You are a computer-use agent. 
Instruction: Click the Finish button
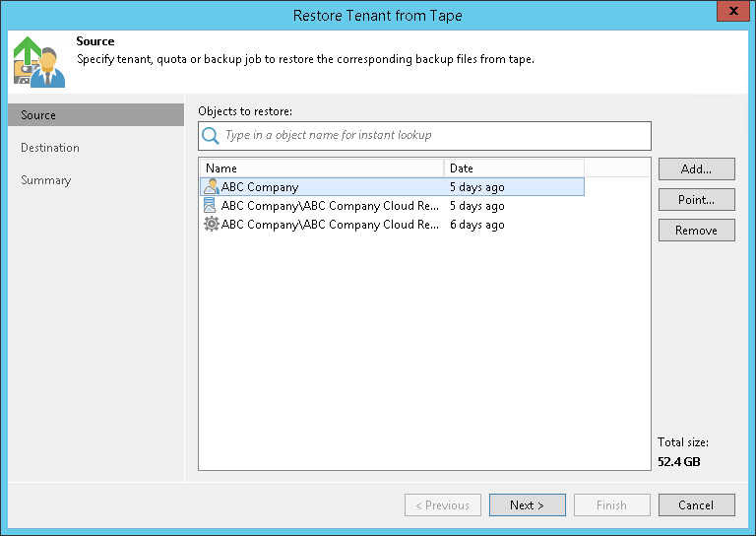(611, 505)
